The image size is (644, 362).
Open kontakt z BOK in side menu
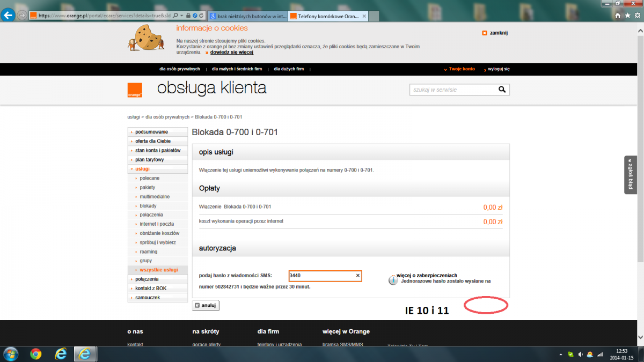coord(158,289)
